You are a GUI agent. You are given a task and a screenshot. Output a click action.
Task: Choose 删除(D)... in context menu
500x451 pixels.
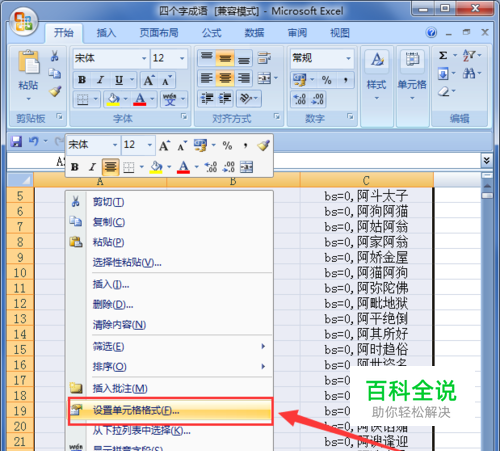click(x=170, y=304)
